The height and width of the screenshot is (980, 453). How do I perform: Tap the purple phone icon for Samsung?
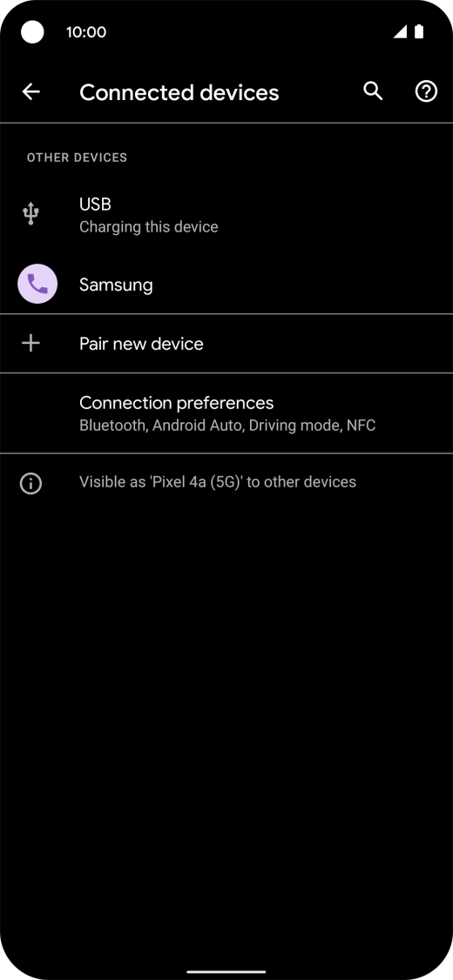(x=37, y=284)
